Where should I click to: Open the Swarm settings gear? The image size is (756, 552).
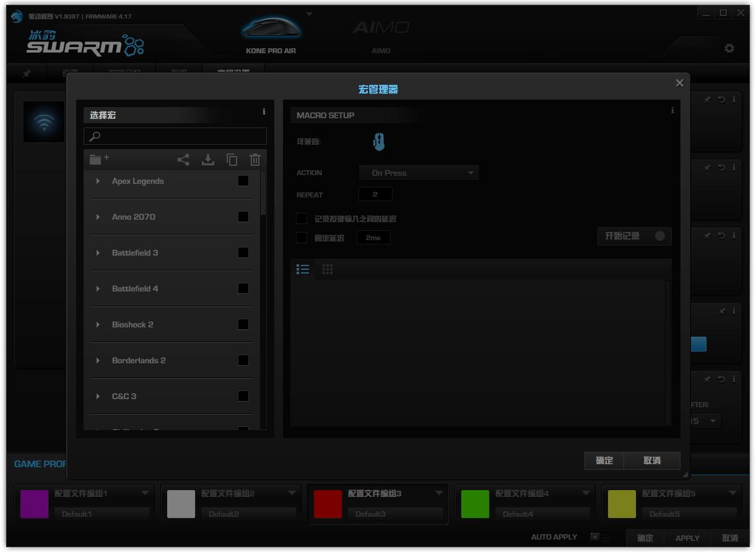pyautogui.click(x=729, y=48)
